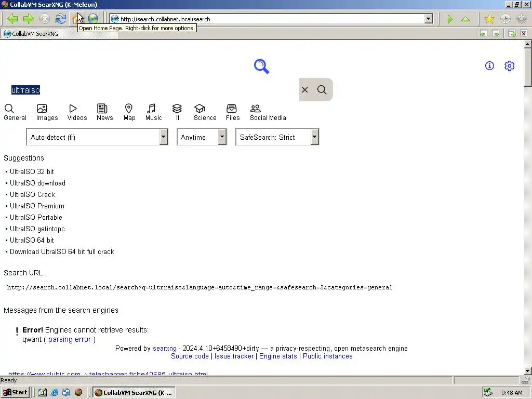The image size is (532, 399).
Task: Click the URL address bar field
Action: click(x=268, y=19)
